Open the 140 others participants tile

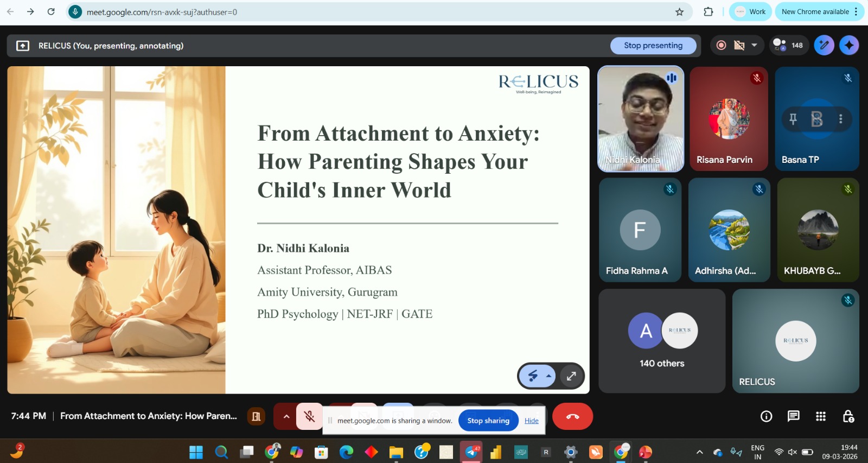point(662,340)
